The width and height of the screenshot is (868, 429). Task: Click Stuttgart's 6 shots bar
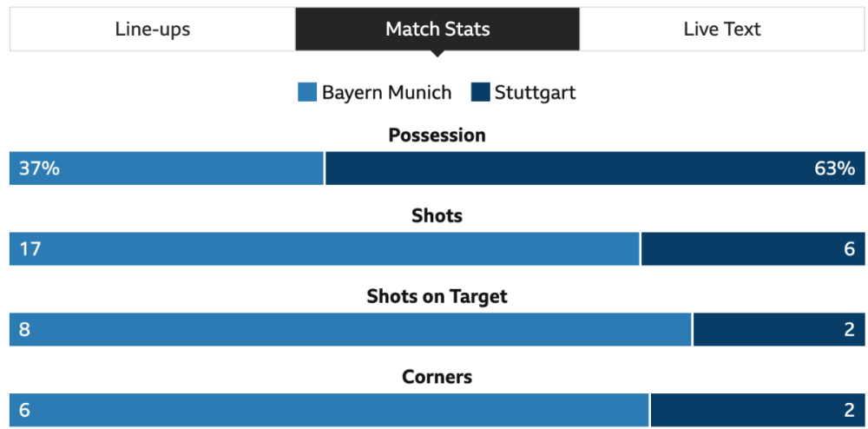753,249
